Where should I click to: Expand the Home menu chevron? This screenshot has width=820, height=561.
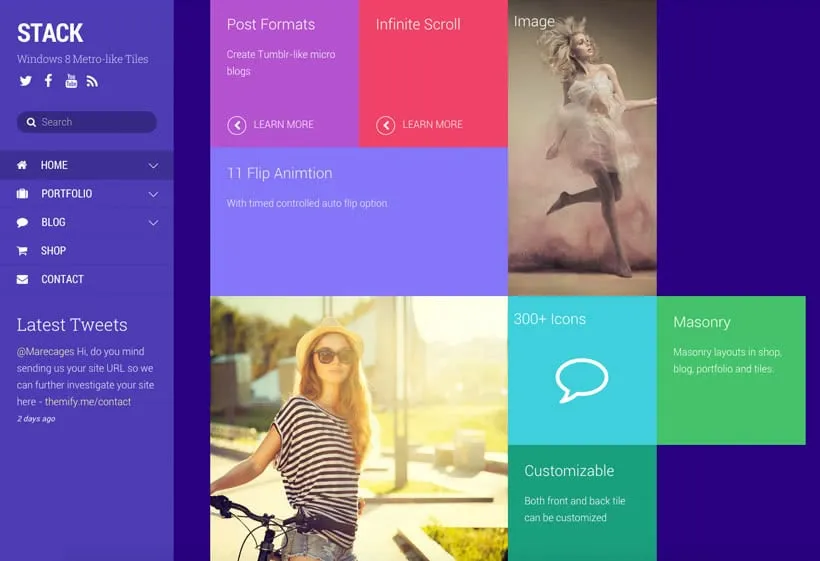tap(153, 166)
